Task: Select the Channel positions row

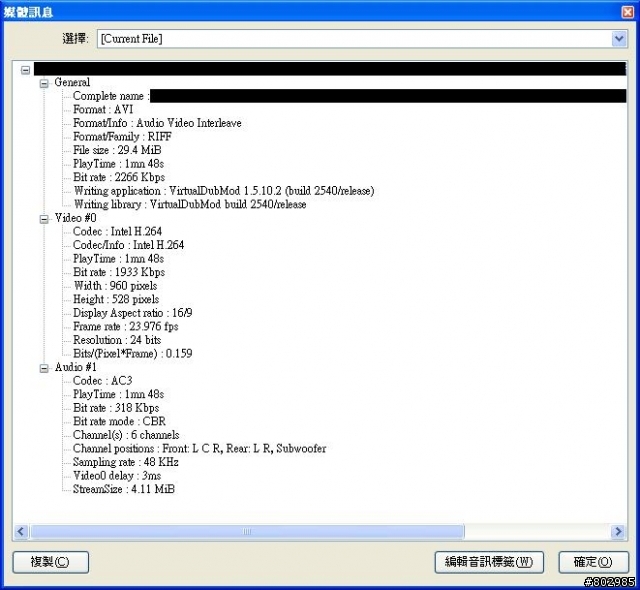Action: point(200,448)
